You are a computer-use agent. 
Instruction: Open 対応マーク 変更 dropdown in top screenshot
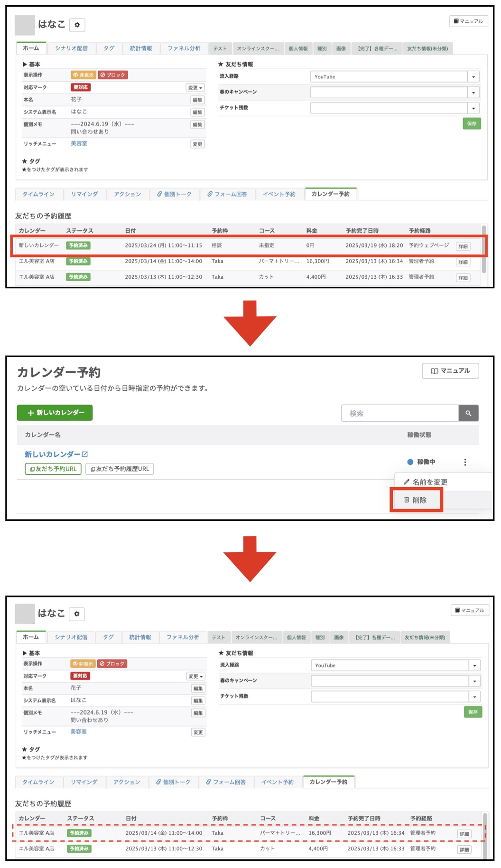tap(195, 88)
